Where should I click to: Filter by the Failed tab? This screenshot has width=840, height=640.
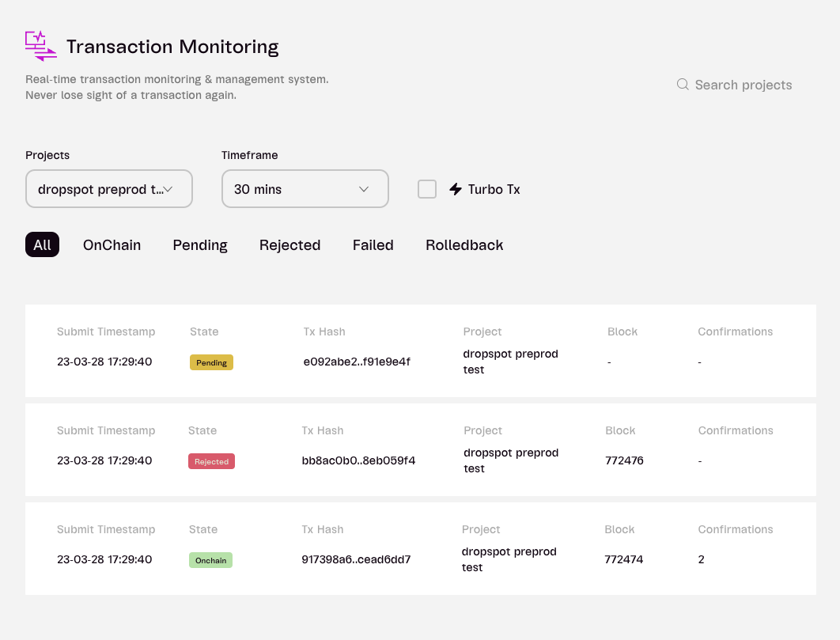[373, 245]
